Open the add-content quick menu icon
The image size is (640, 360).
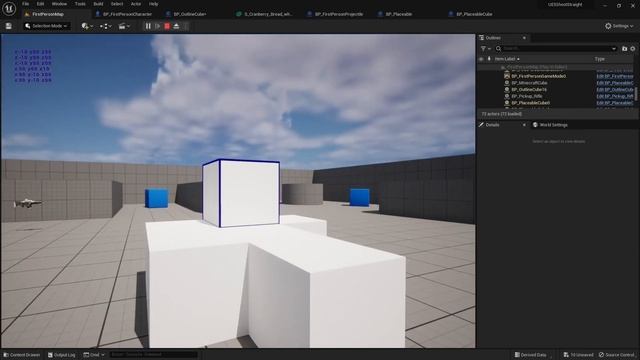pos(87,26)
